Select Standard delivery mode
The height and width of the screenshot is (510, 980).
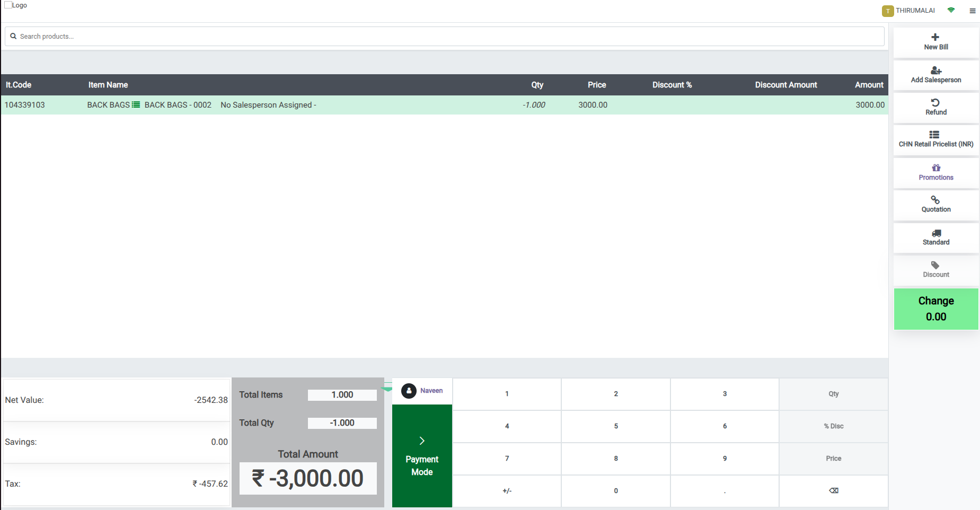[936, 238]
